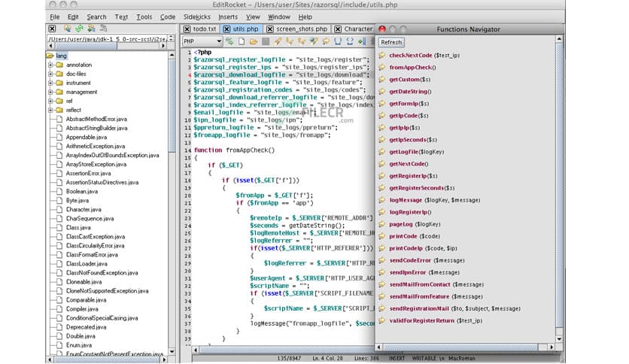Close the utils.php tab with its X
The height and width of the screenshot is (364, 629).
226,29
